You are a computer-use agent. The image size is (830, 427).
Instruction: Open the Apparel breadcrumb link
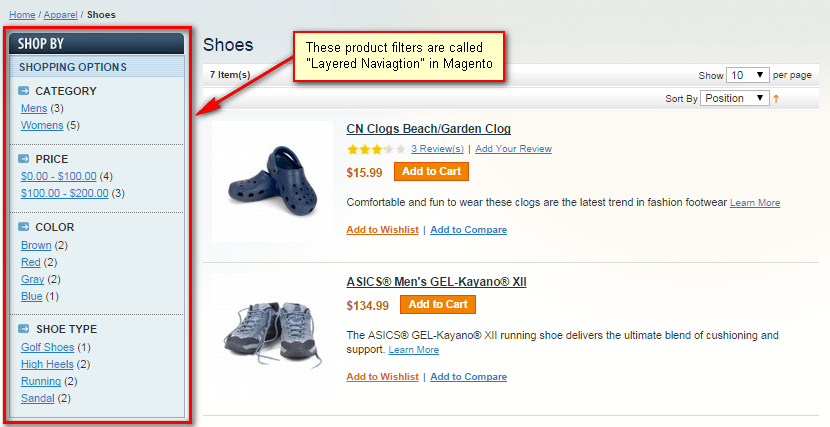[x=58, y=14]
